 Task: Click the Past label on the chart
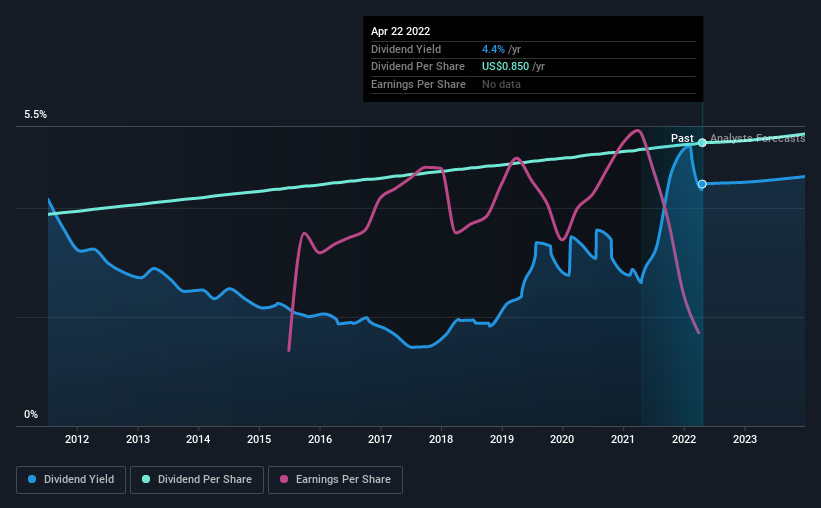coord(682,138)
